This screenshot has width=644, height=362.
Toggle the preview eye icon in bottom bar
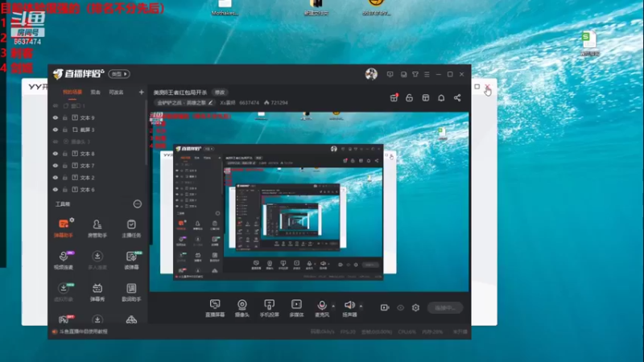click(400, 307)
